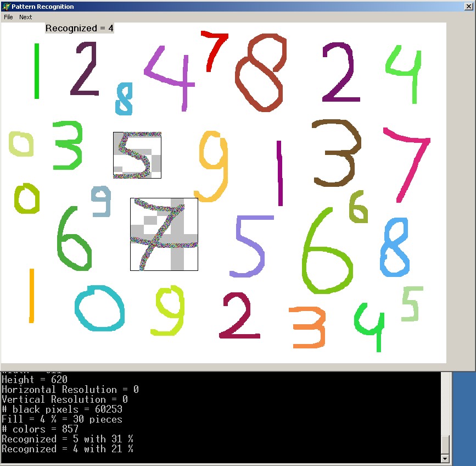Select the boxed digit 5 with noise pattern
The width and height of the screenshot is (476, 466).
137,155
